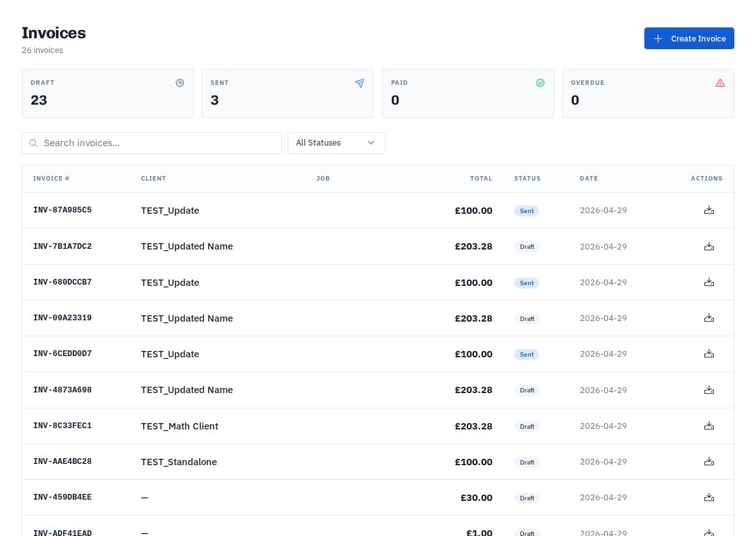Select the TEST_Math Client row
This screenshot has height=536, width=756.
click(378, 426)
